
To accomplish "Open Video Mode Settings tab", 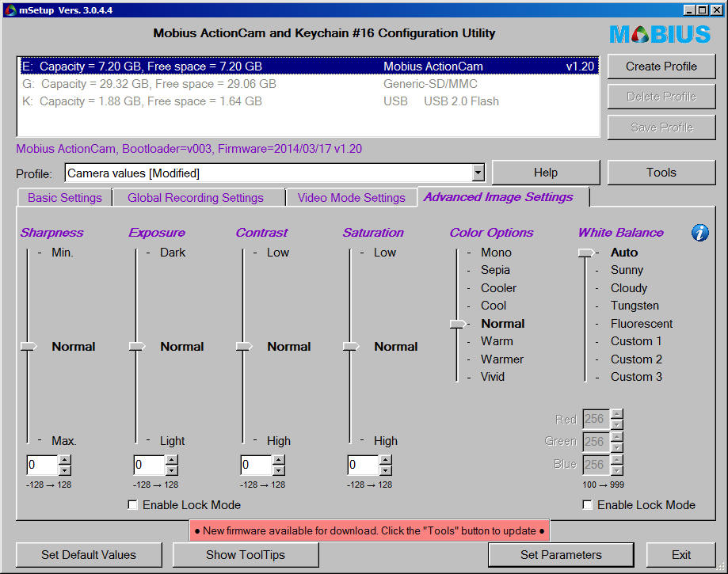I will (352, 198).
